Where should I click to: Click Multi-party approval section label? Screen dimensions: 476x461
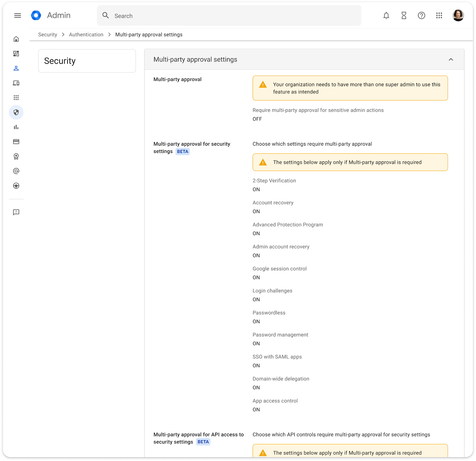pyautogui.click(x=177, y=79)
